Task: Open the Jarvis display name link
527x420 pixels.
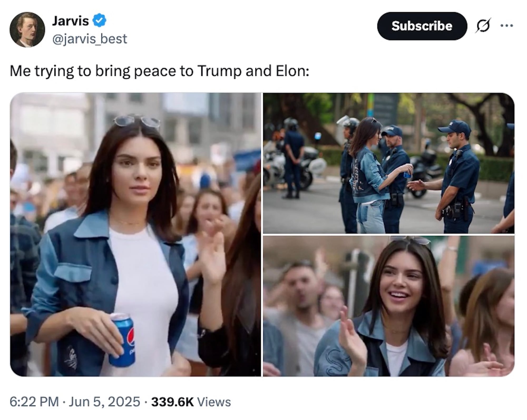Action: click(x=70, y=21)
